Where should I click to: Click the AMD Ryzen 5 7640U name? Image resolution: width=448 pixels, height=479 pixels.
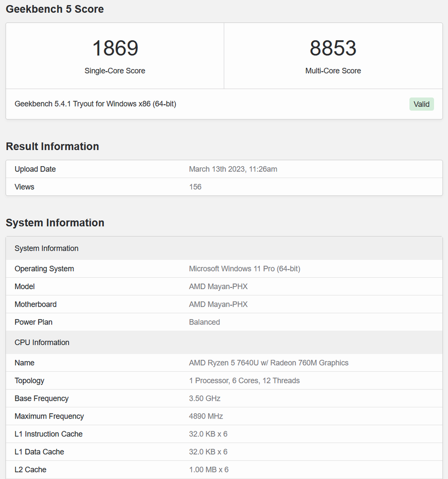[x=269, y=363]
